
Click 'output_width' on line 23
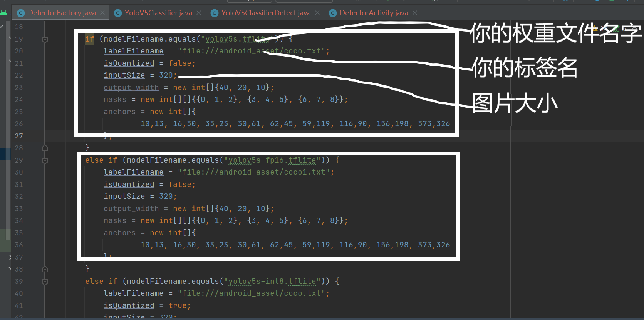tap(131, 88)
